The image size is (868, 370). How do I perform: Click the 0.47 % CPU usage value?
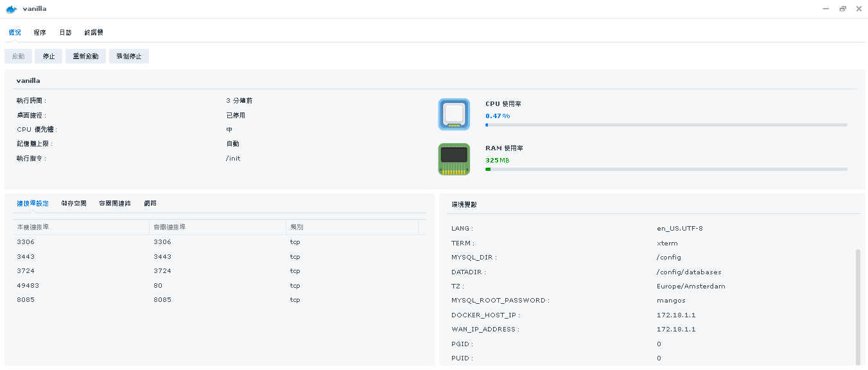point(497,115)
